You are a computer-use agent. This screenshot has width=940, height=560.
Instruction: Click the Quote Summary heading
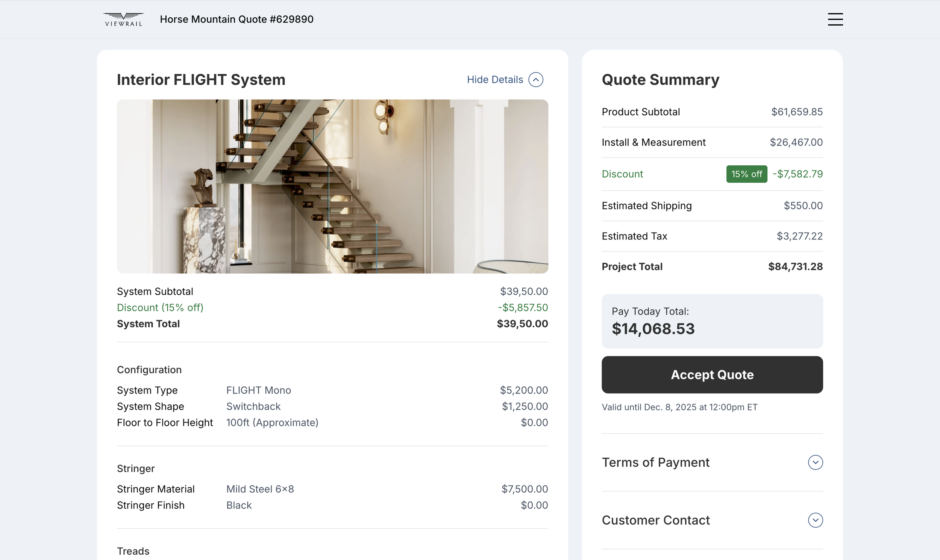click(660, 80)
